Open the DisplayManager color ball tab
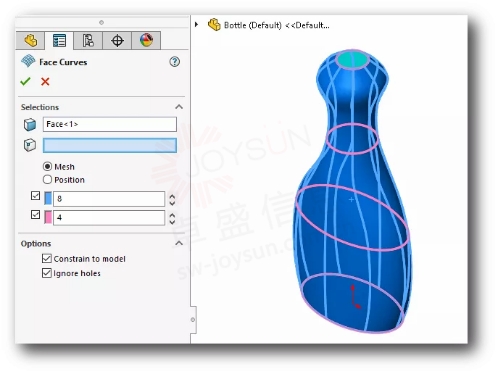The height and width of the screenshot is (375, 498). pos(146,41)
